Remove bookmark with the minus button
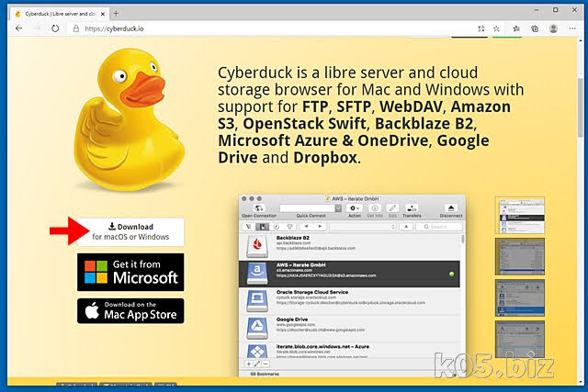Viewport: 588px width, 392px height. [x=266, y=364]
